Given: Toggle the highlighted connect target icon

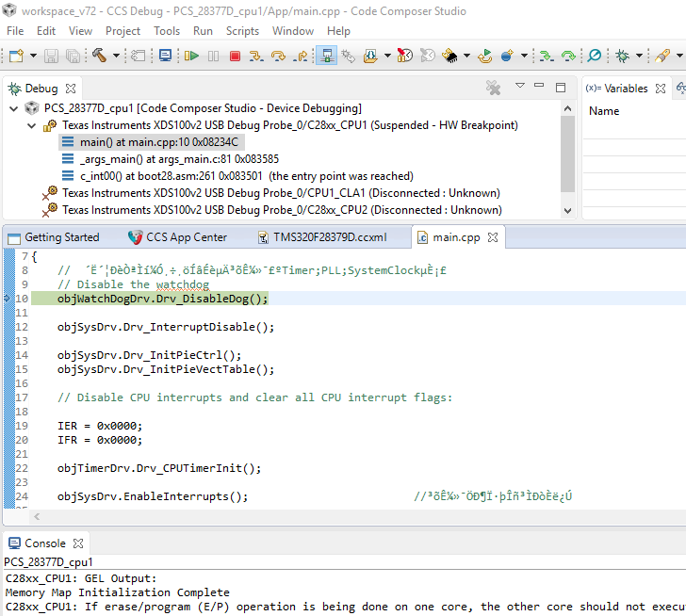Looking at the screenshot, I should pyautogui.click(x=326, y=56).
